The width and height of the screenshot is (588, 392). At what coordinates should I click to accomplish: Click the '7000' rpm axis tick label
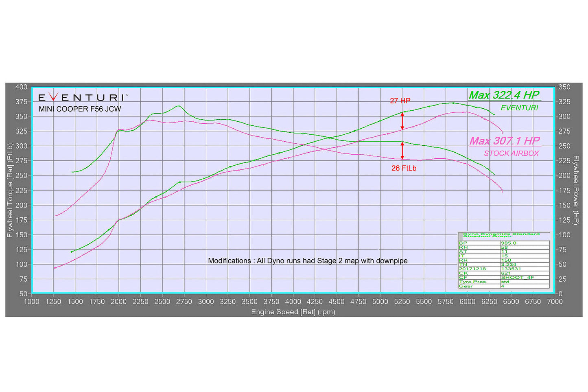click(x=555, y=302)
